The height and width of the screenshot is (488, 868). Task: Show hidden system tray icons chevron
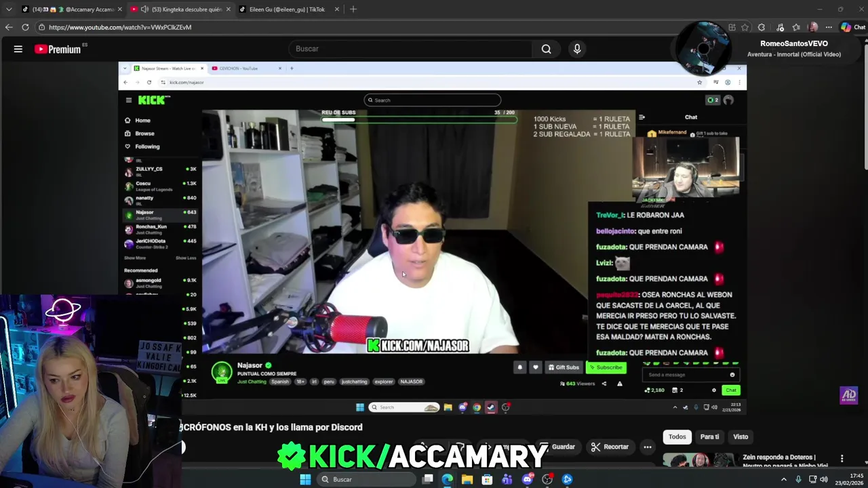(784, 479)
